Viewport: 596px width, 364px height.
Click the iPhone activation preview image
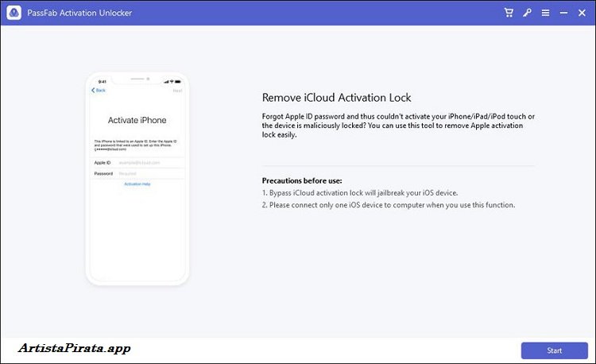coord(137,179)
